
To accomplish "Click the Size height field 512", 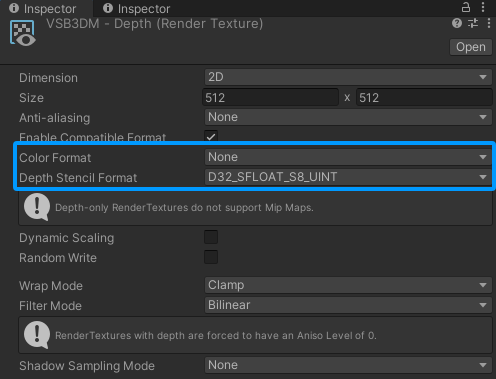I will 424,98.
